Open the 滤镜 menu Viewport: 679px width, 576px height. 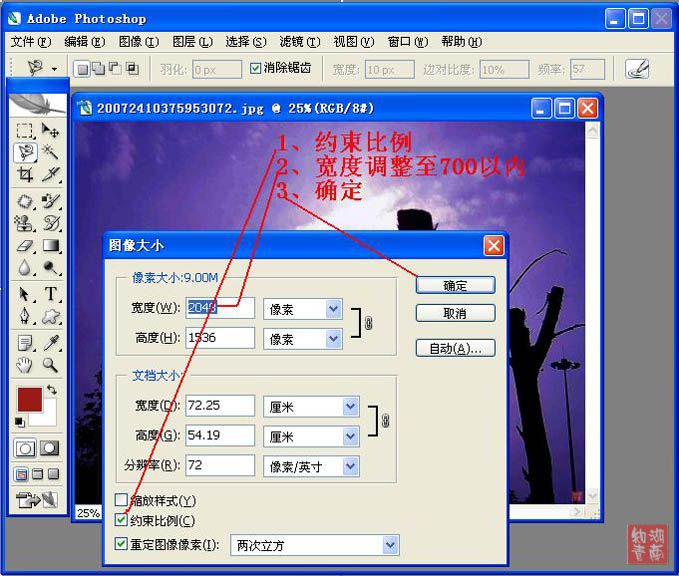299,42
